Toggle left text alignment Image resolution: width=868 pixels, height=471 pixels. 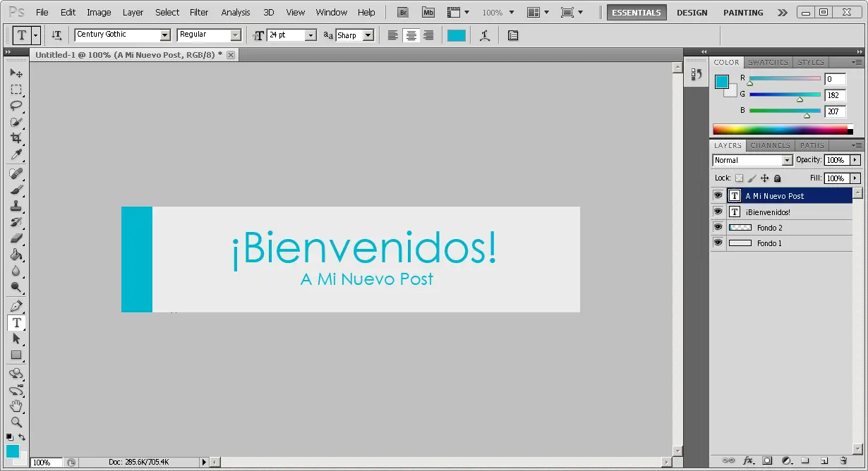(392, 35)
